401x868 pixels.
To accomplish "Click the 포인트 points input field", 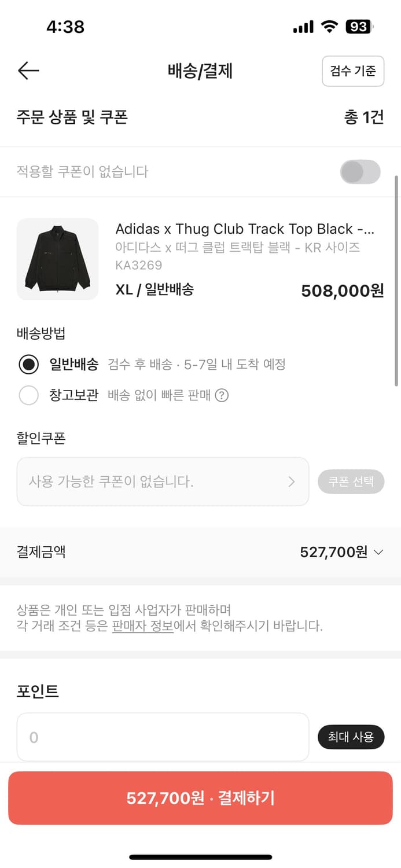I will point(162,737).
